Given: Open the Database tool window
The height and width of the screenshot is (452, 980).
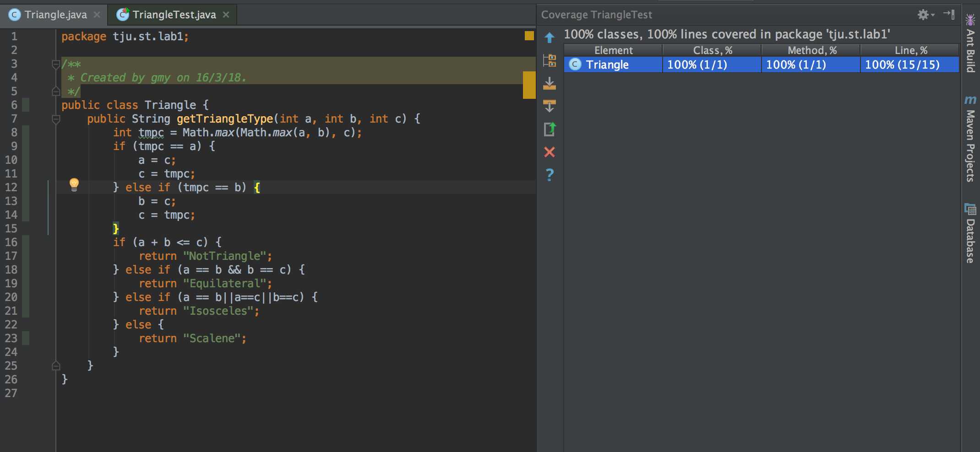Looking at the screenshot, I should (970, 233).
